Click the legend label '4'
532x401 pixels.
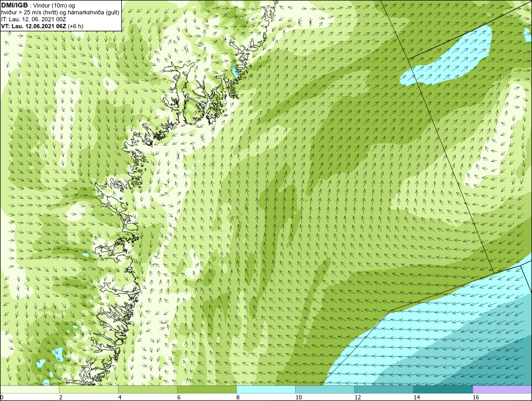click(x=120, y=397)
